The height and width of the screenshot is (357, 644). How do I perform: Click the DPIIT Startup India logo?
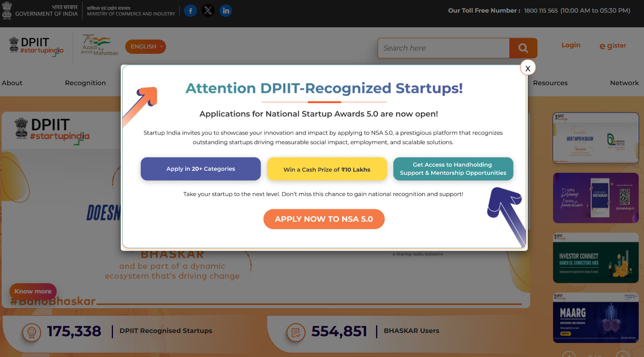[x=36, y=47]
